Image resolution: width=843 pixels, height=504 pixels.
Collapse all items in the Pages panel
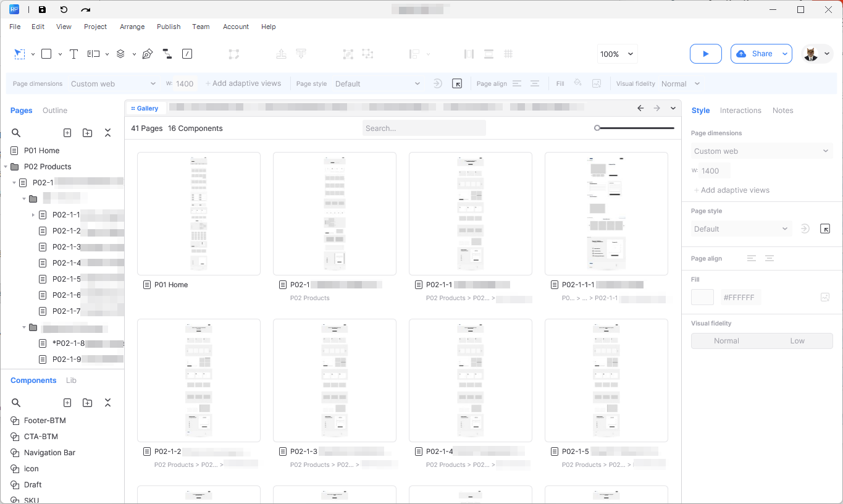(x=107, y=133)
